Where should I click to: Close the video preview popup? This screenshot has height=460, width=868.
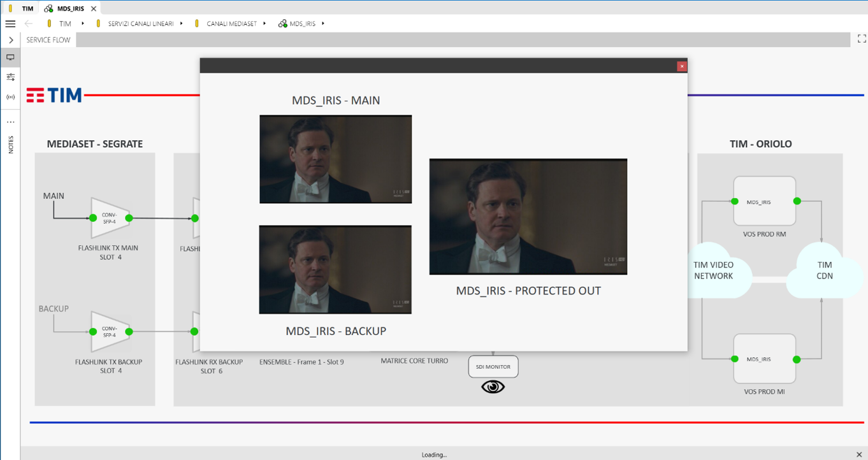pos(681,66)
